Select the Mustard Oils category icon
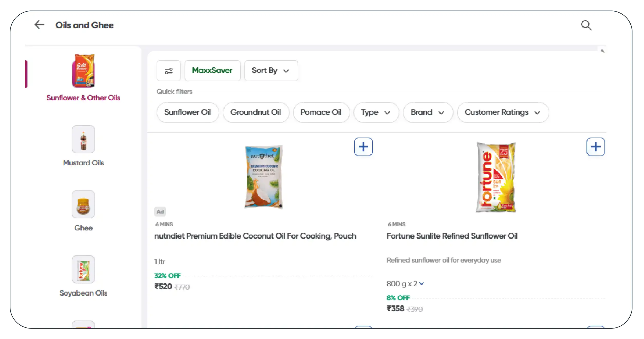644x339 pixels. click(x=83, y=139)
